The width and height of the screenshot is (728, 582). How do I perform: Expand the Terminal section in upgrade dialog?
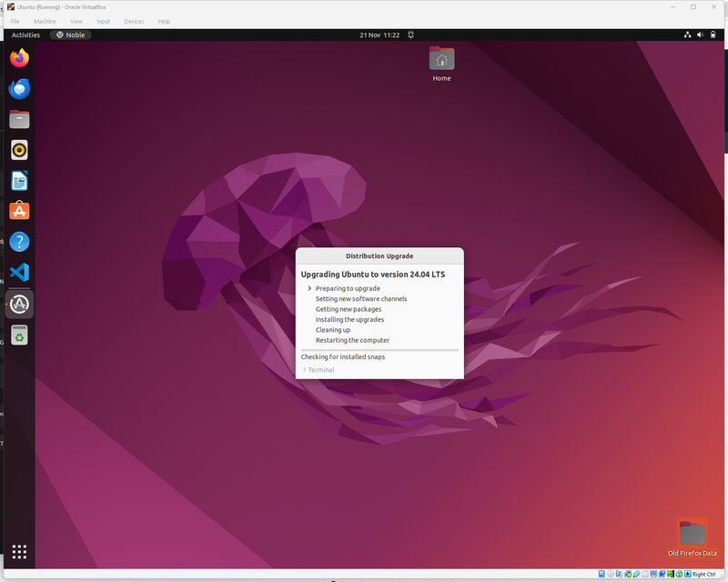[318, 370]
